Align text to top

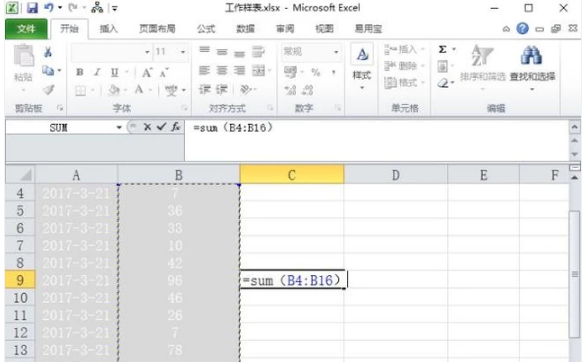coord(204,51)
